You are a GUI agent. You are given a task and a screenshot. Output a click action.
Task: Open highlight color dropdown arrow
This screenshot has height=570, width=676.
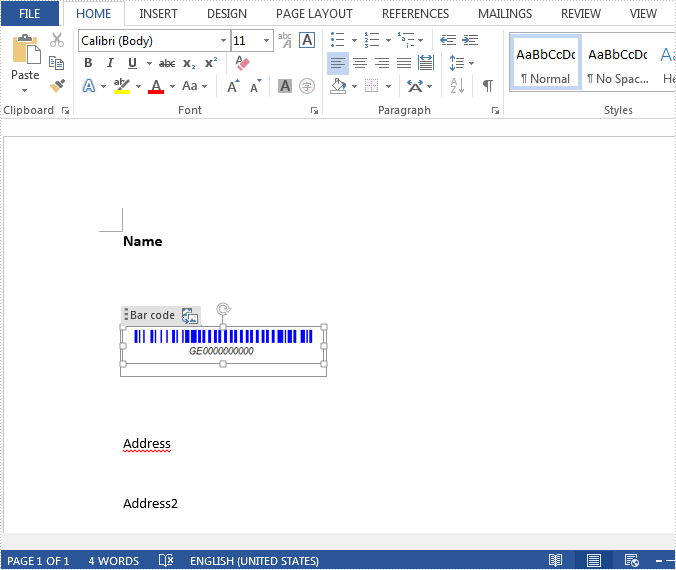click(x=138, y=86)
